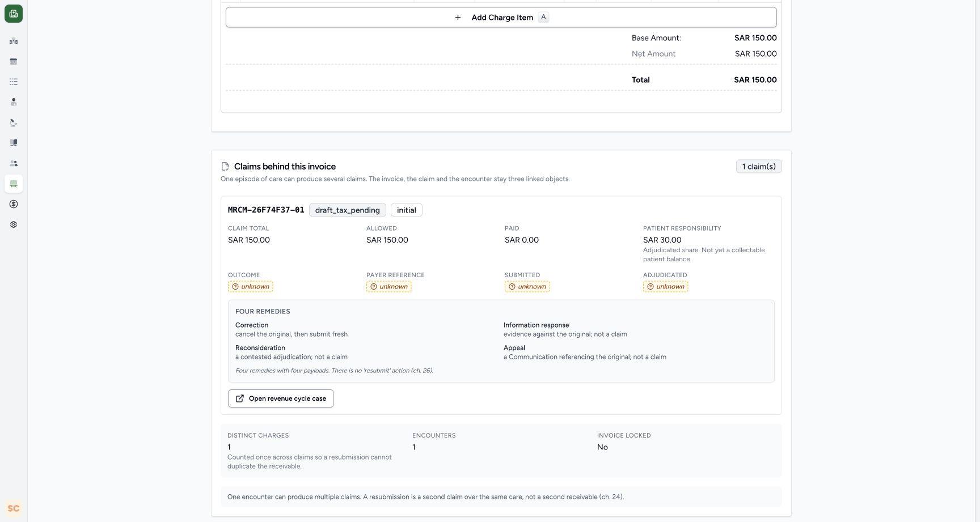Click the Claim Total SAR 150.00 value
Image resolution: width=980 pixels, height=522 pixels.
[x=249, y=240]
